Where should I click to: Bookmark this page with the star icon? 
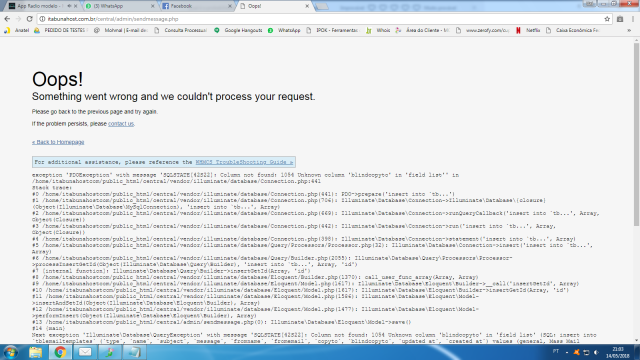pyautogui.click(x=607, y=19)
